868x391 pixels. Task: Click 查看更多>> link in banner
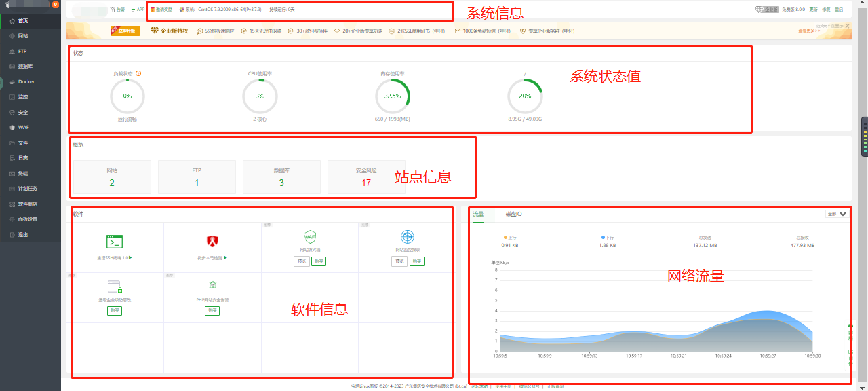tap(809, 31)
